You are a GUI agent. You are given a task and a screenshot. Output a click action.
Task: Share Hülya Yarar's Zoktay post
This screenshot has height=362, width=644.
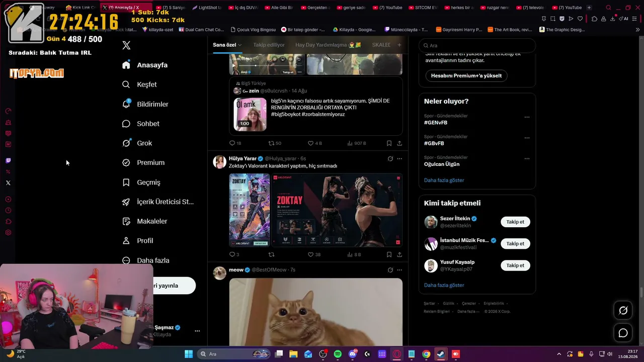[x=399, y=254]
